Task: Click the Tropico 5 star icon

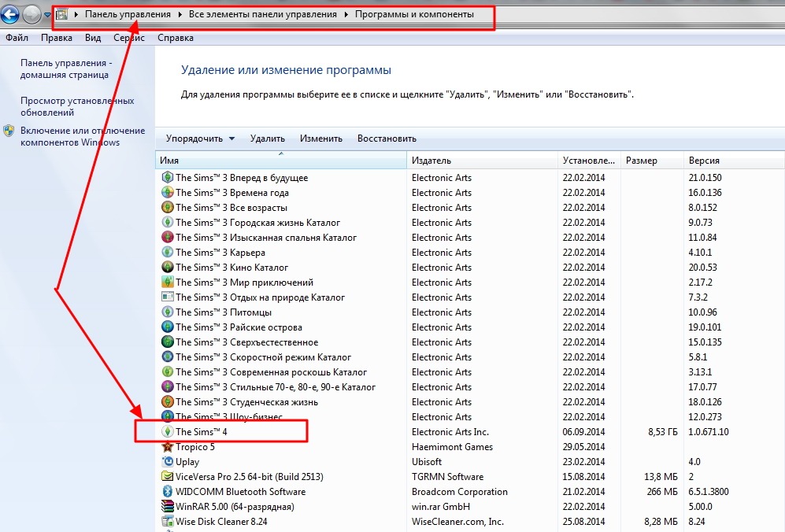Action: point(167,446)
